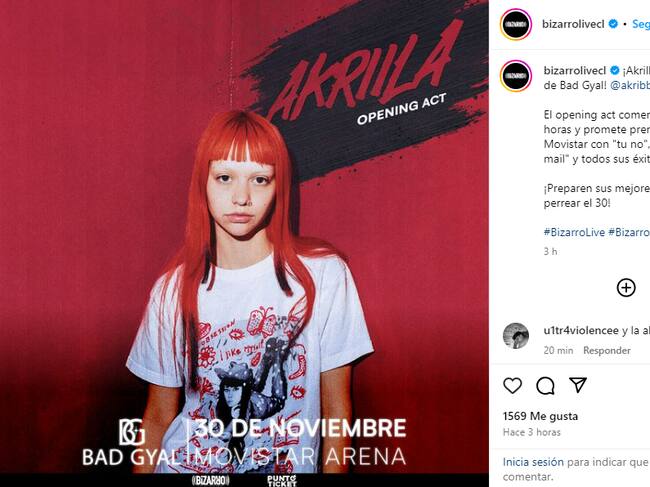Open bizarrolivecl username in post header
The height and width of the screenshot is (487, 650).
[x=573, y=24]
